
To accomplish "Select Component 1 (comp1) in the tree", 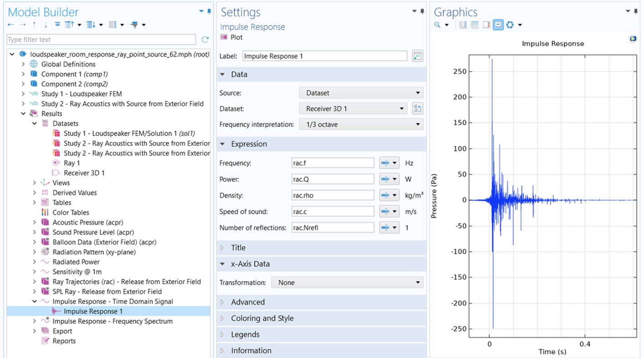I will tap(74, 74).
